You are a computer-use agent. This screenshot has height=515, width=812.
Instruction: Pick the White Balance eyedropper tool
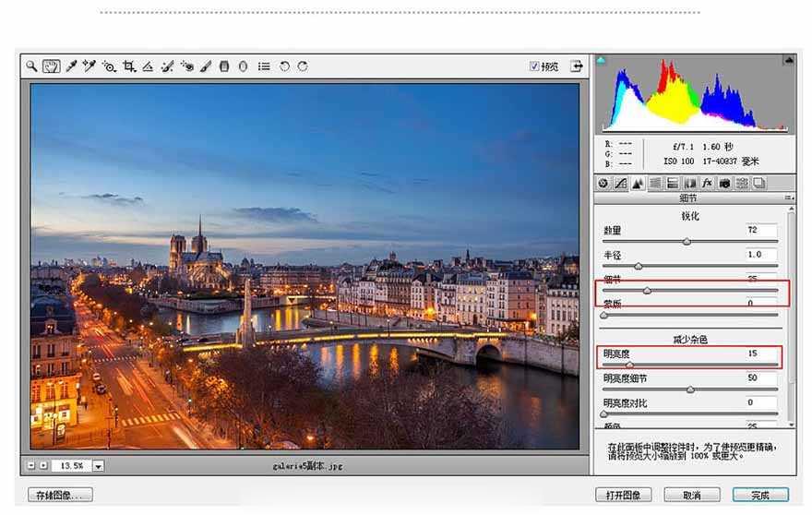coord(70,66)
